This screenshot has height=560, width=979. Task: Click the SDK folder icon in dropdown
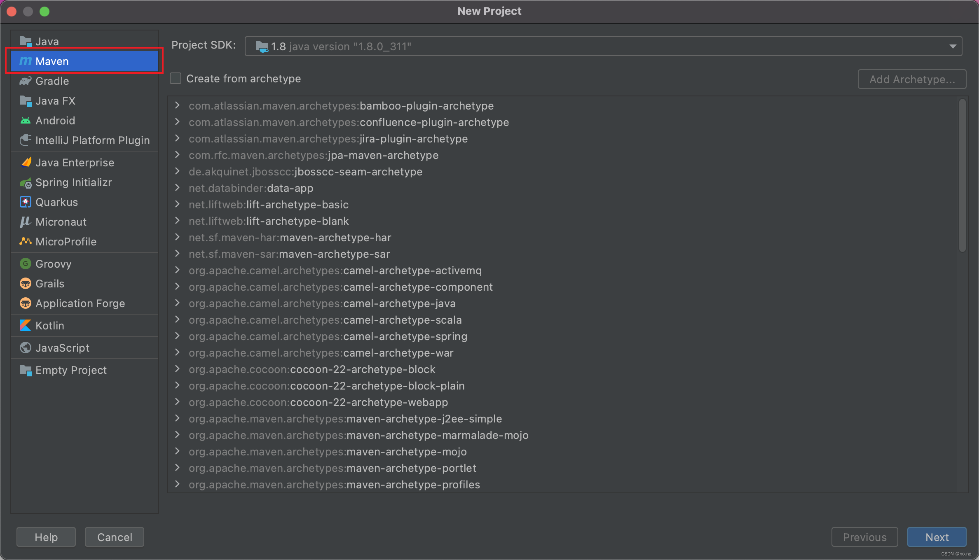pos(262,47)
